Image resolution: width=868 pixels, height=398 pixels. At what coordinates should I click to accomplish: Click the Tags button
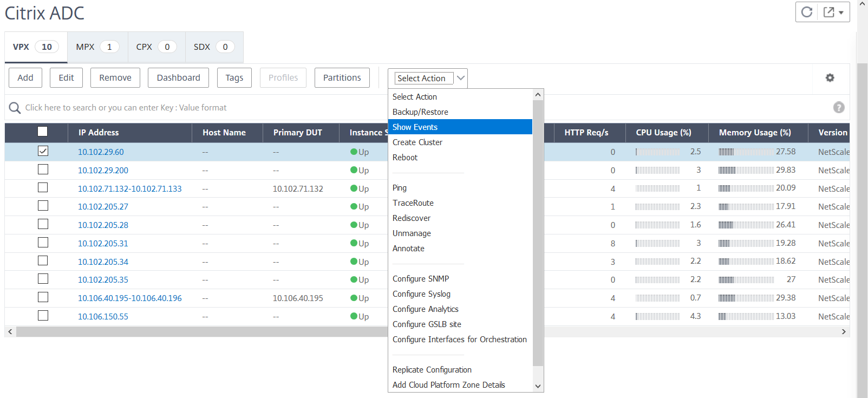[x=234, y=77]
